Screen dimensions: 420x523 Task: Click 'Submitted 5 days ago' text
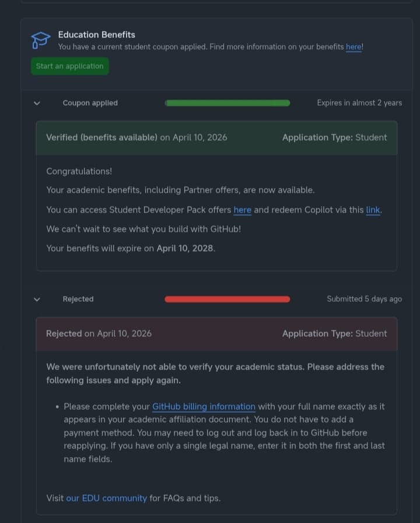click(x=365, y=299)
